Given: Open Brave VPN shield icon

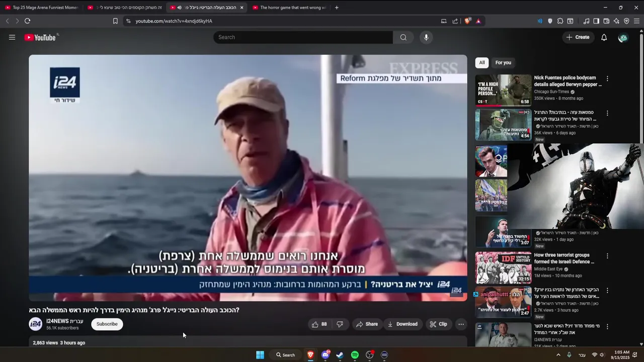Looking at the screenshot, I should pyautogui.click(x=626, y=21).
